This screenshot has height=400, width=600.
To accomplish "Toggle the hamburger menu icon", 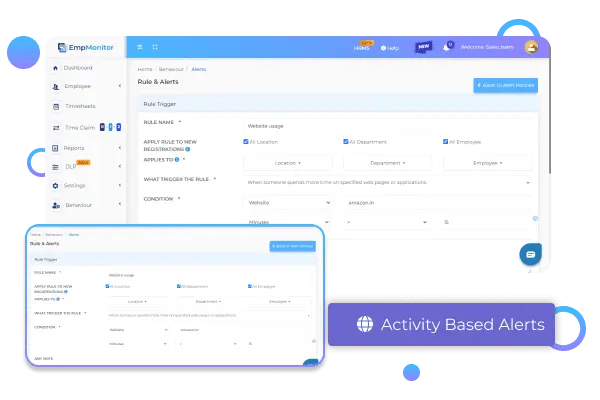I will click(x=140, y=47).
